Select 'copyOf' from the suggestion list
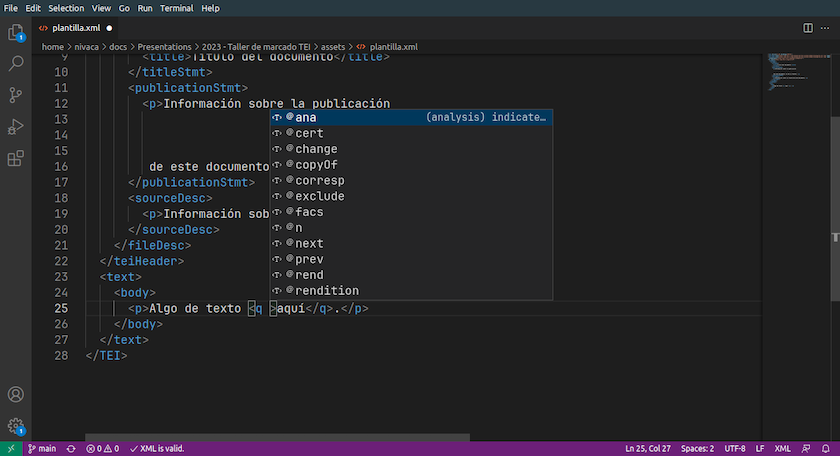 [316, 165]
